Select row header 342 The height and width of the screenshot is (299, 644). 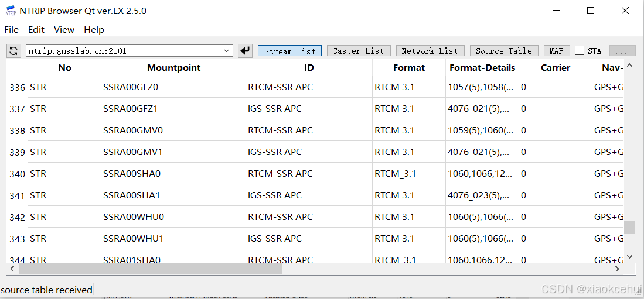point(17,217)
